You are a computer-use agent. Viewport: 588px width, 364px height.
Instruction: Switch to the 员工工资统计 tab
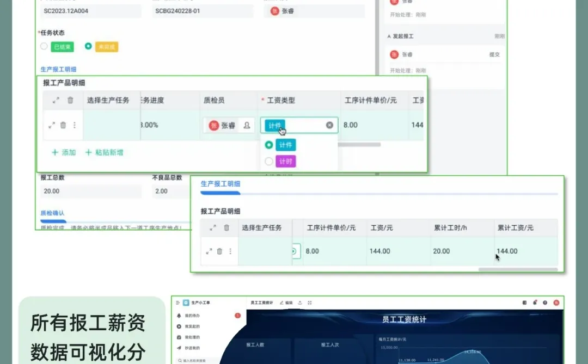pyautogui.click(x=262, y=303)
